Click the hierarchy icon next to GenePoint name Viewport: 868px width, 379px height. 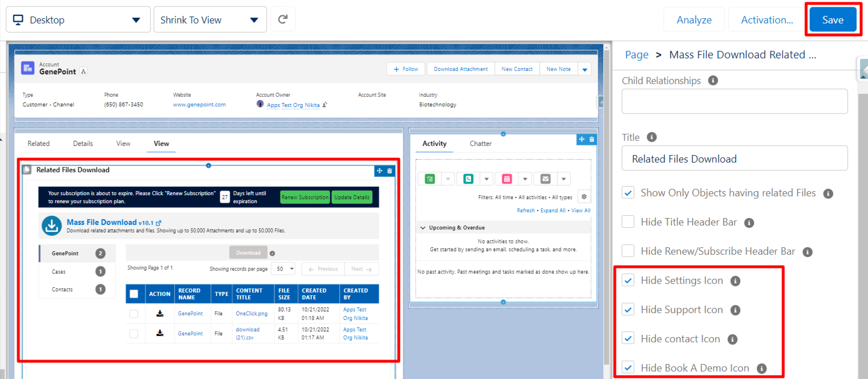point(84,72)
